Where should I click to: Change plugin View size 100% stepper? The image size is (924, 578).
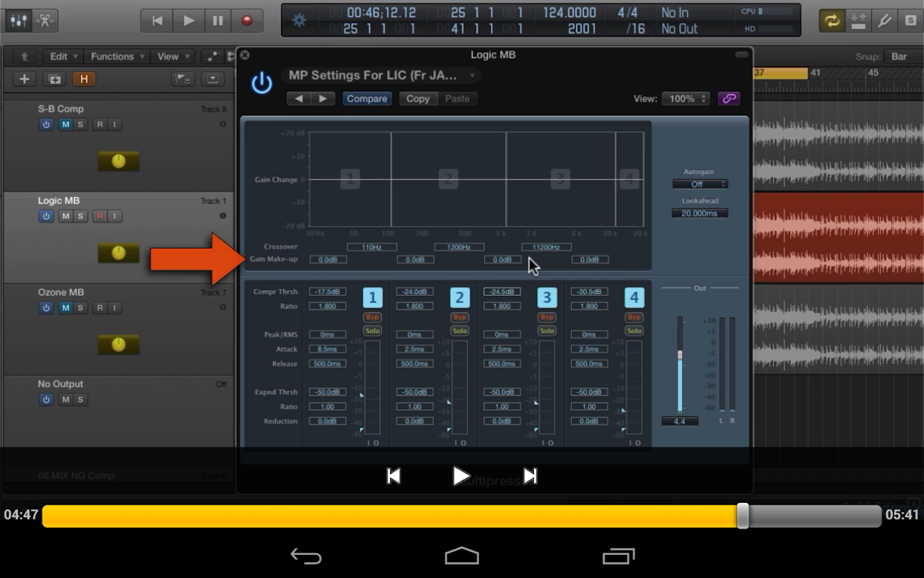[x=686, y=99]
